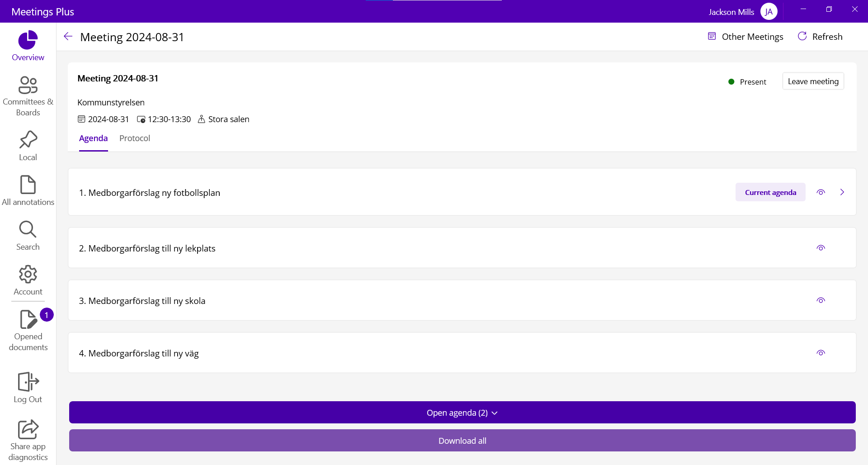Click the Leave meeting button

[x=813, y=81]
